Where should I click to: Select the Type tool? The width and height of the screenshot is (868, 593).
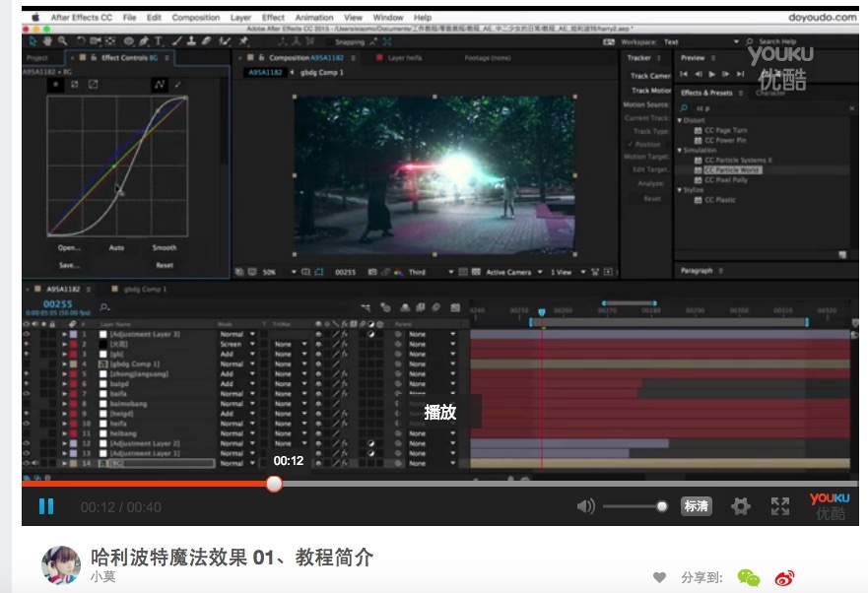(159, 41)
